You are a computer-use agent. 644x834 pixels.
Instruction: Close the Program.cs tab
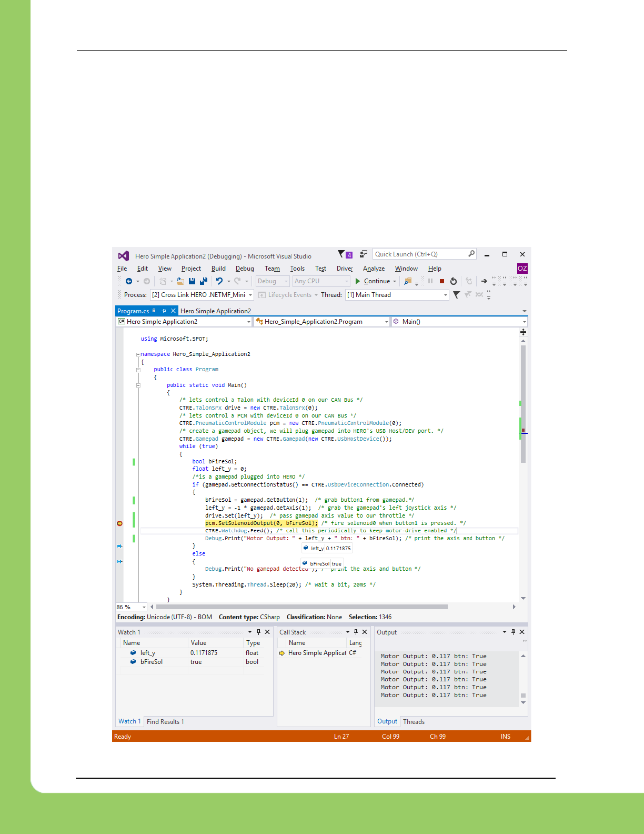click(173, 311)
